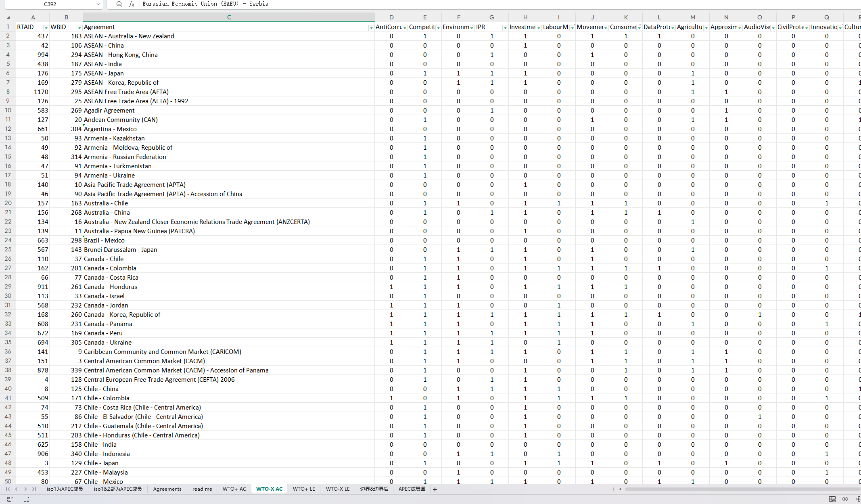Toggle eye protection mode icon
Screen dimensions: 861x504
(x=845, y=499)
